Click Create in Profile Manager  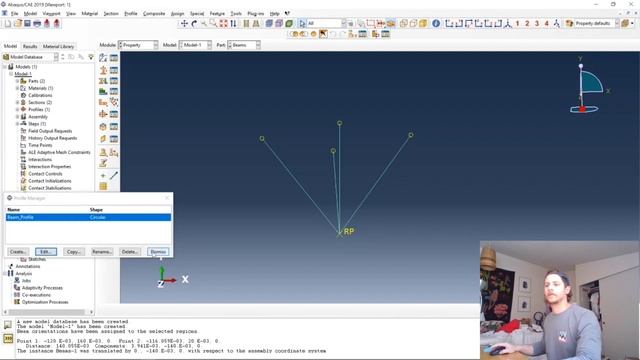(x=18, y=252)
